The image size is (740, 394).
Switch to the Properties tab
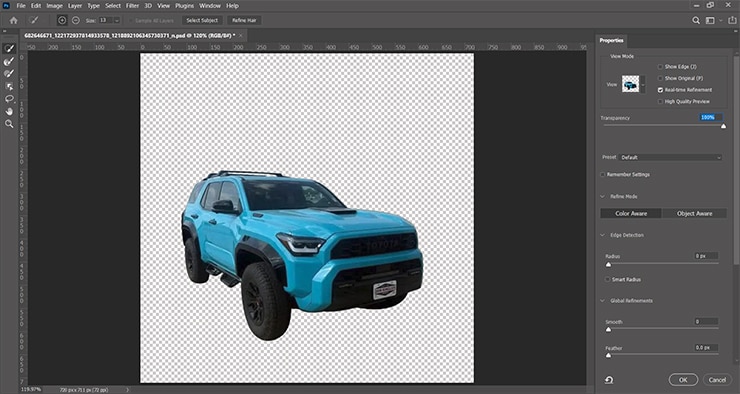pyautogui.click(x=612, y=41)
